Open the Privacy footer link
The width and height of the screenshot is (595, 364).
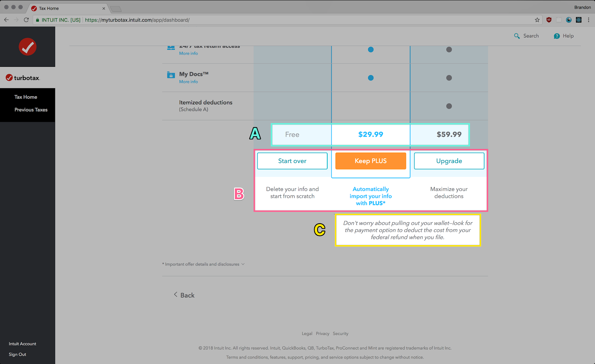point(323,334)
